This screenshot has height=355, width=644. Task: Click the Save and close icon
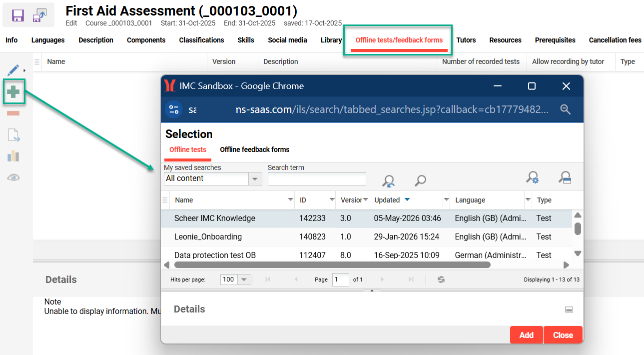click(39, 15)
